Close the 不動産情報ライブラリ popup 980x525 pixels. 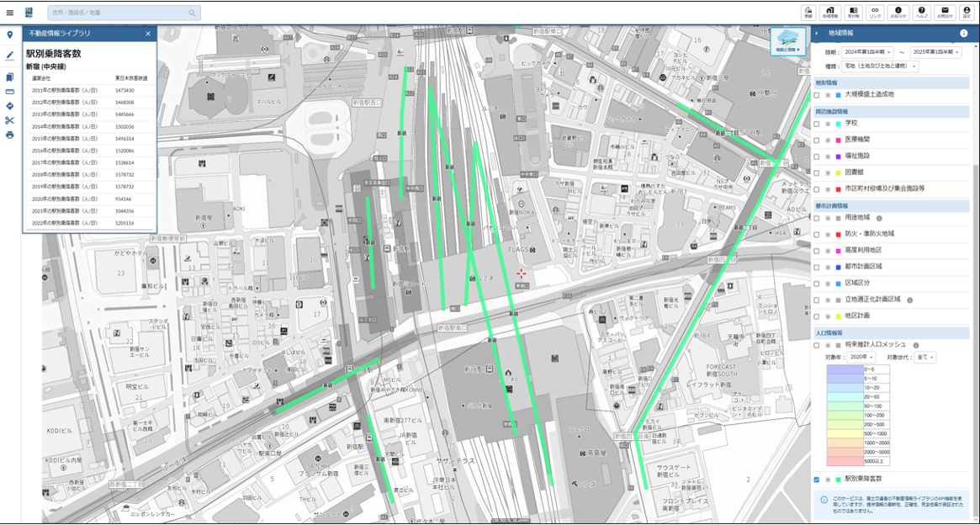coord(148,34)
